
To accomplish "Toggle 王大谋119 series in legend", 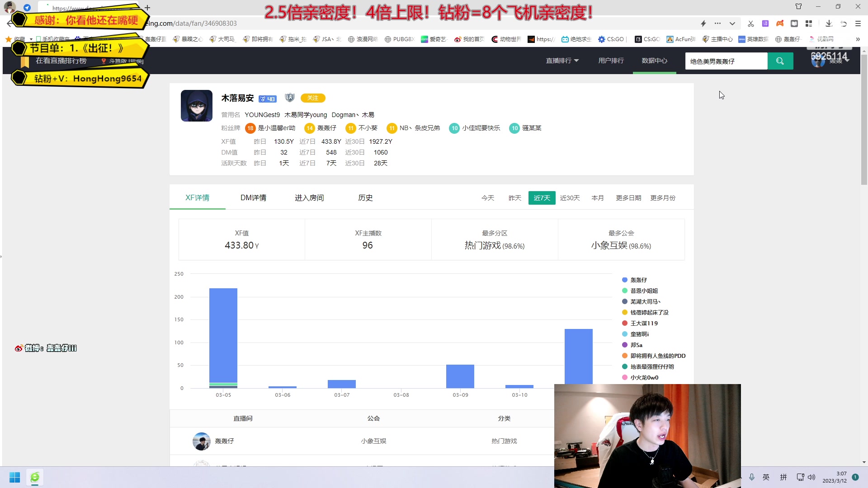I will (640, 324).
